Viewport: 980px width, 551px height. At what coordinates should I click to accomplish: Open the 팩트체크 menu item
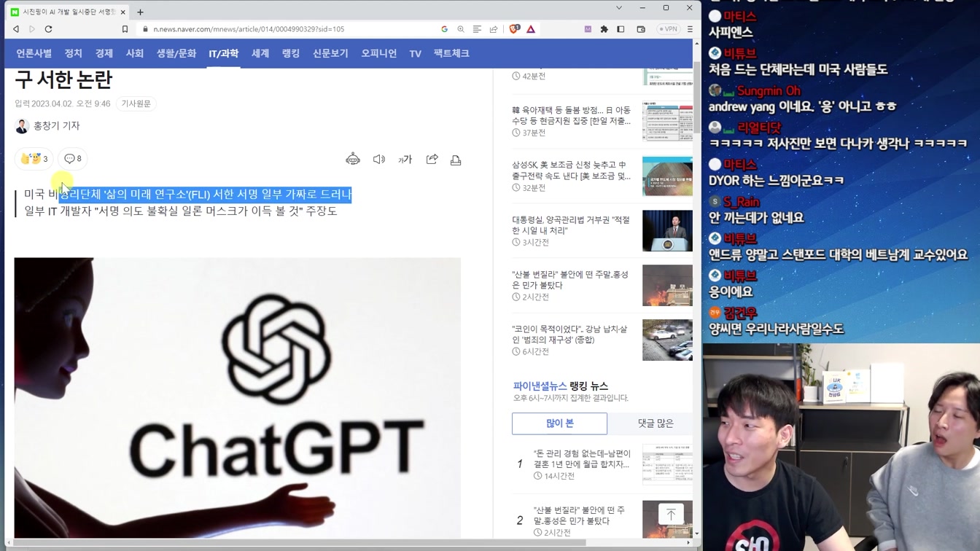451,53
